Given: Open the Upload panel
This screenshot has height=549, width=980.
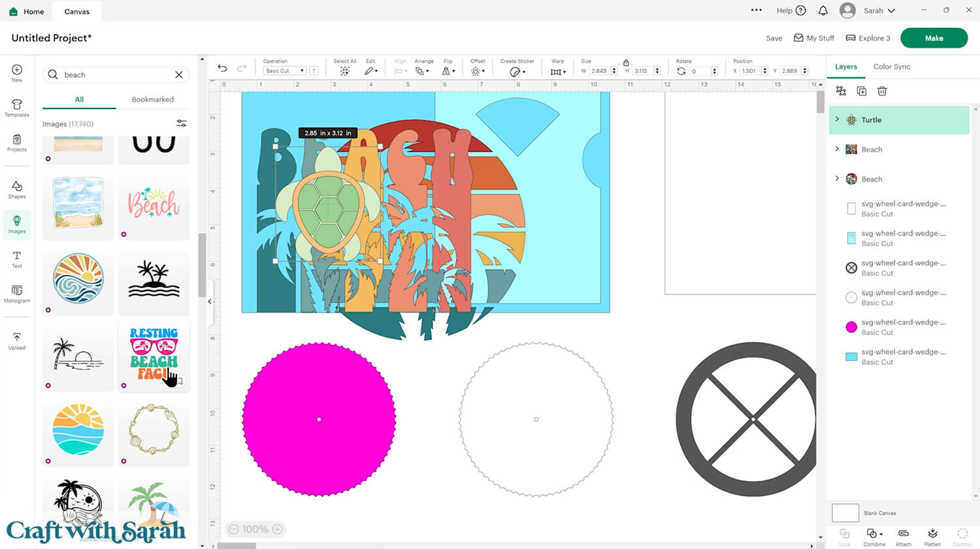Looking at the screenshot, I should coord(17,341).
